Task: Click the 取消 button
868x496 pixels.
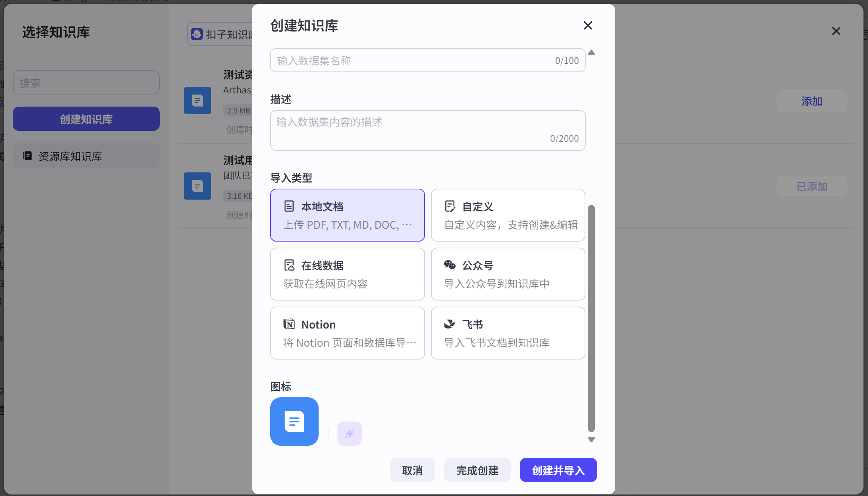Action: tap(412, 470)
